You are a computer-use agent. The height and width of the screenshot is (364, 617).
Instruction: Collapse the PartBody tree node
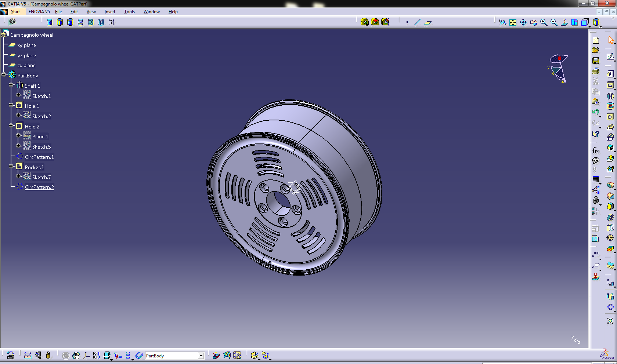(4, 74)
